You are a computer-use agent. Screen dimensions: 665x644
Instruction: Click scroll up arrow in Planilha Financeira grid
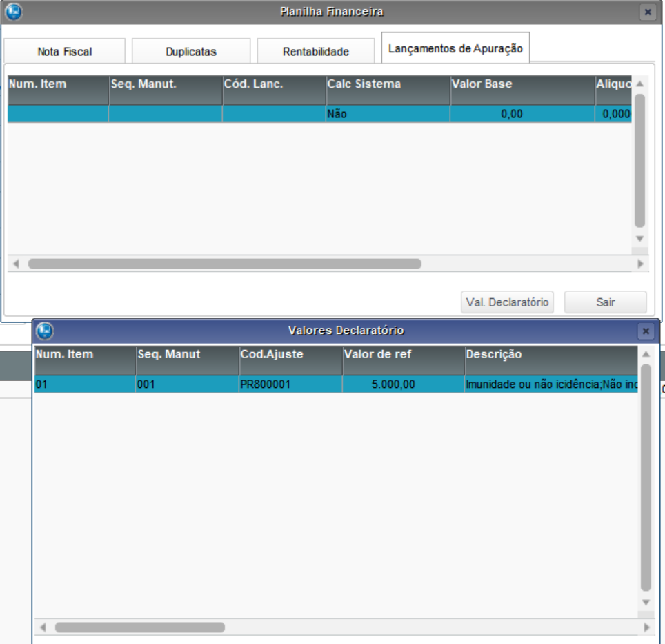640,84
